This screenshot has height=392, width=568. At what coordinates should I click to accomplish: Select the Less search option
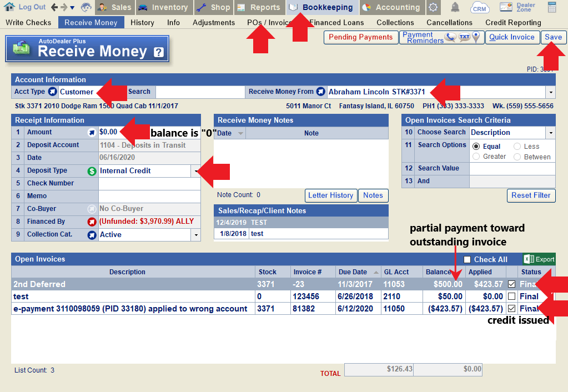[517, 147]
